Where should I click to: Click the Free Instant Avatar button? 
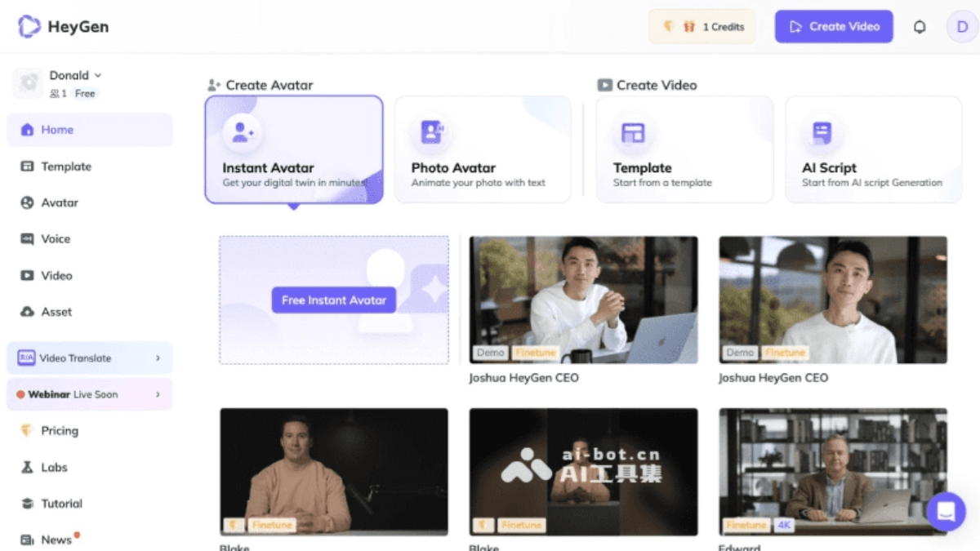pos(333,300)
